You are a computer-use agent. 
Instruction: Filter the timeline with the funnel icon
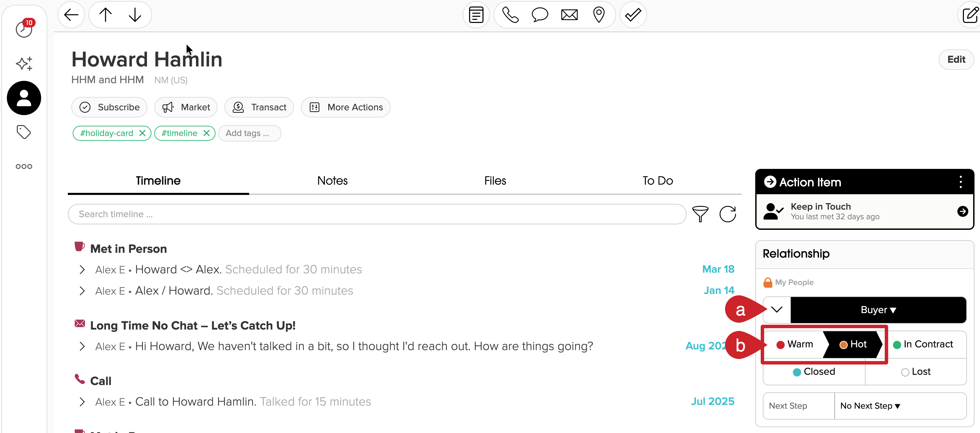point(700,214)
